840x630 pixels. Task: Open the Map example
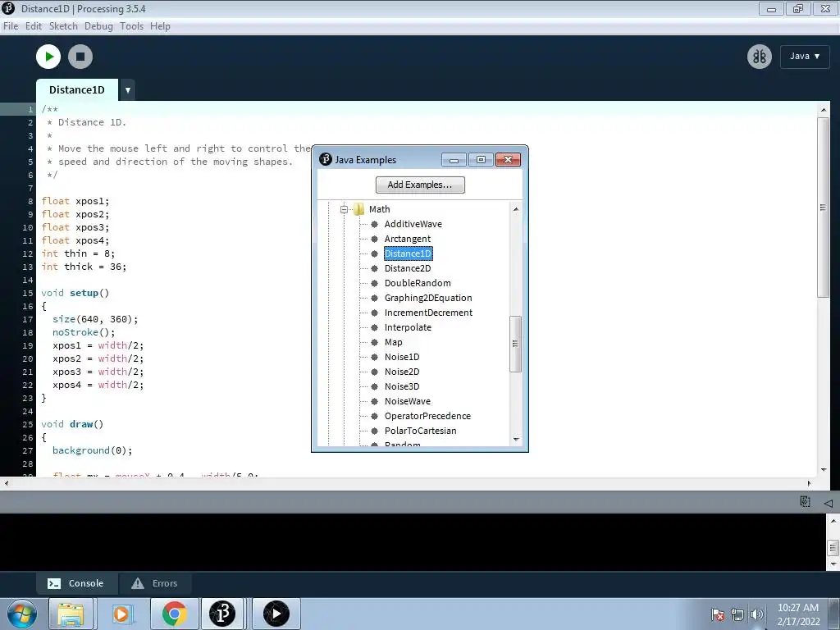393,342
